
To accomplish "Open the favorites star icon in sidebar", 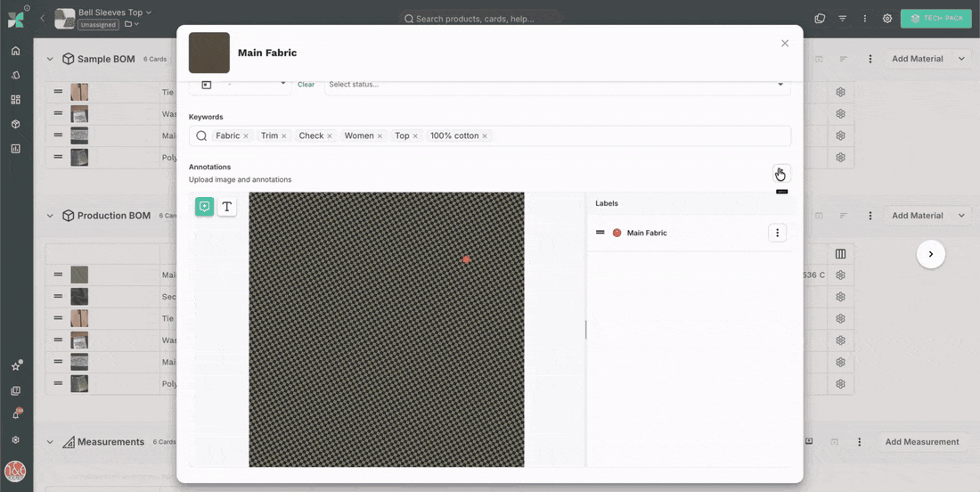I will tap(16, 366).
